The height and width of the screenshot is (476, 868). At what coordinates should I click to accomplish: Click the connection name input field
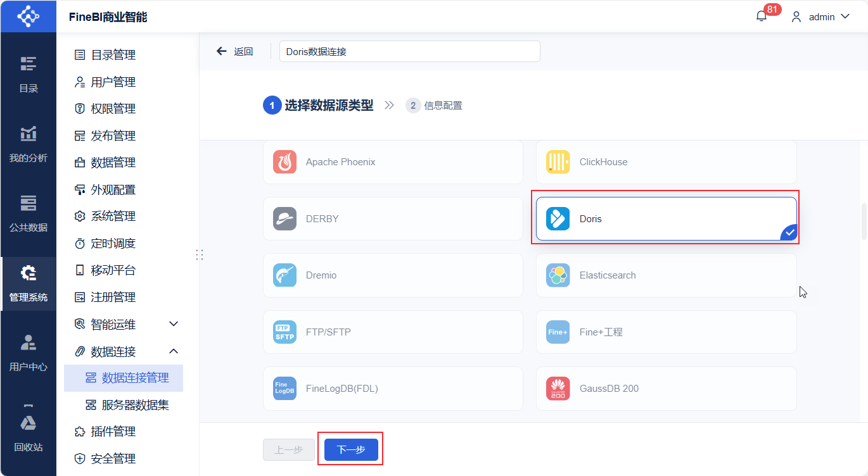tap(409, 51)
